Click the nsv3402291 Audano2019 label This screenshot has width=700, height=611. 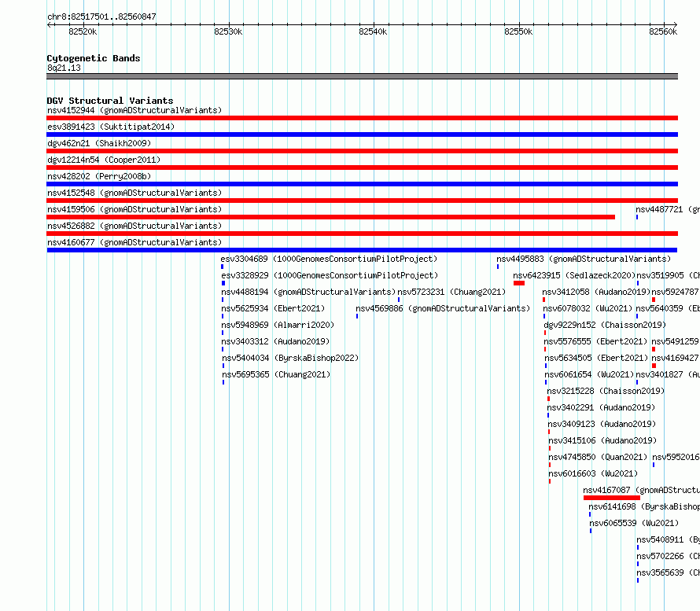click(x=602, y=407)
